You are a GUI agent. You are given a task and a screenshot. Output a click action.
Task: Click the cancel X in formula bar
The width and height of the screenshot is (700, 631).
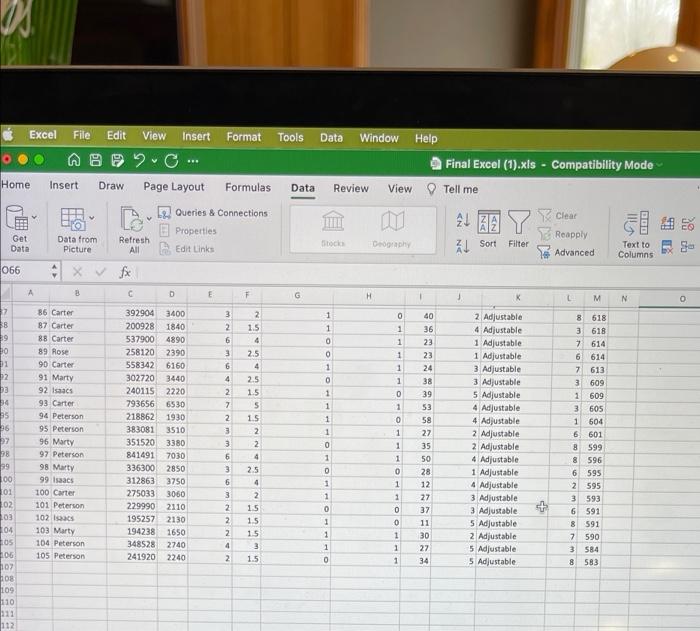(77, 272)
